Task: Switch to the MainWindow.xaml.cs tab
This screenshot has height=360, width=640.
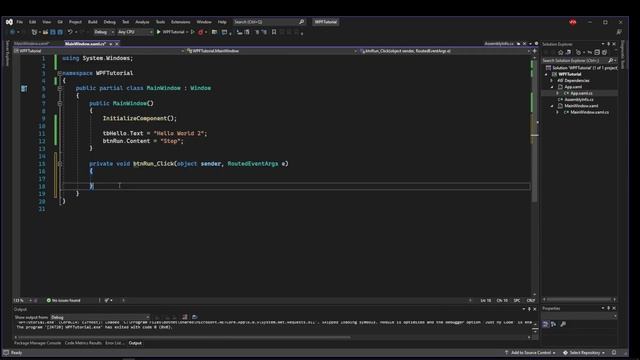Action: [86, 44]
